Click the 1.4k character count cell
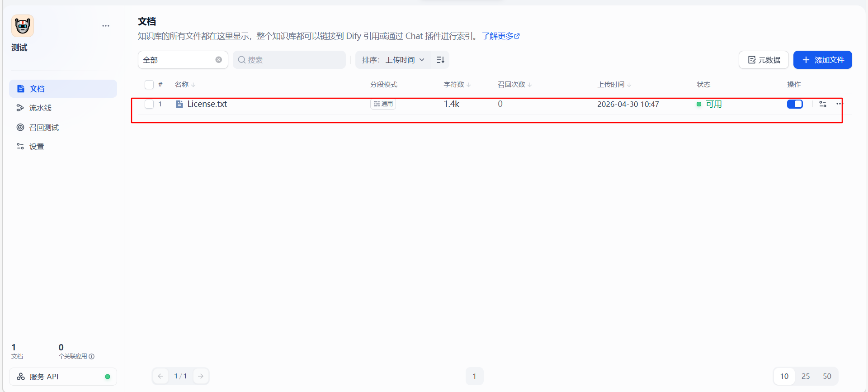868x392 pixels. [451, 104]
